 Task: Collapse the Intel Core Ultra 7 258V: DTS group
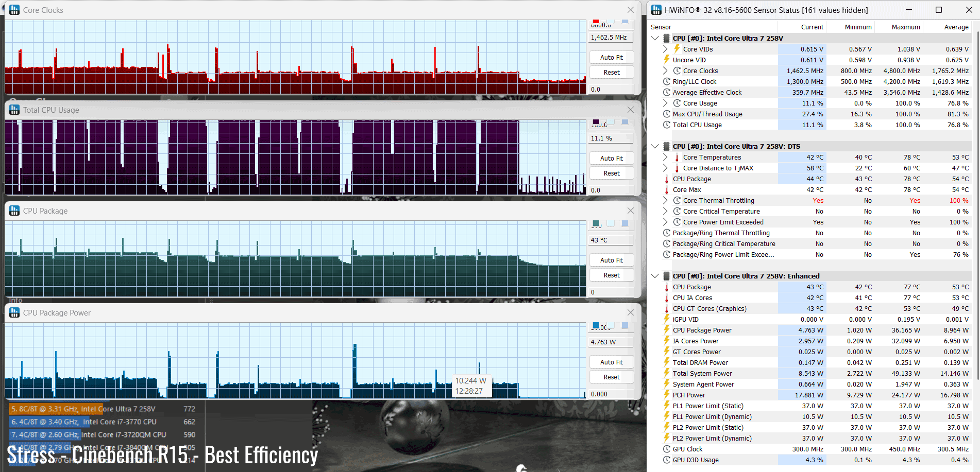point(655,146)
